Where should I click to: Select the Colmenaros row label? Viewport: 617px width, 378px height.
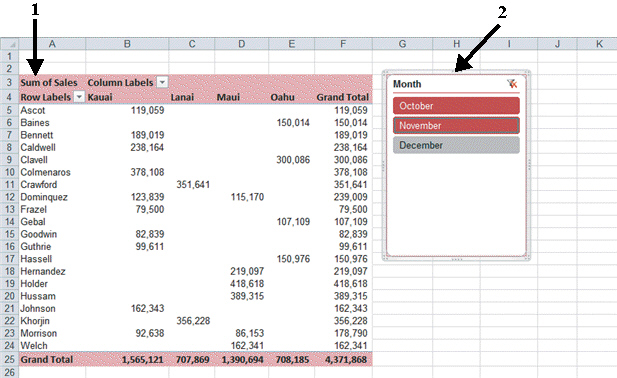point(45,172)
